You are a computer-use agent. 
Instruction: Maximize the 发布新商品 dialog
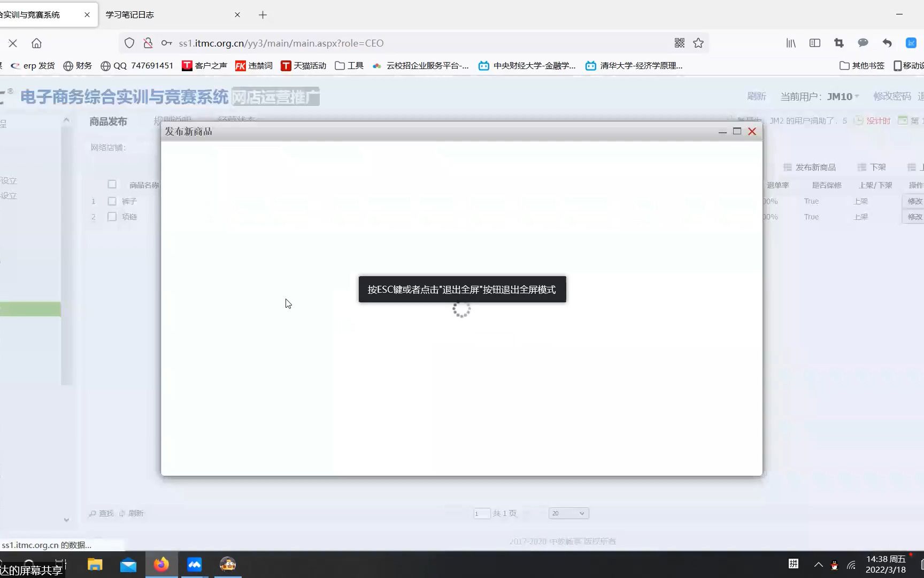(x=737, y=131)
